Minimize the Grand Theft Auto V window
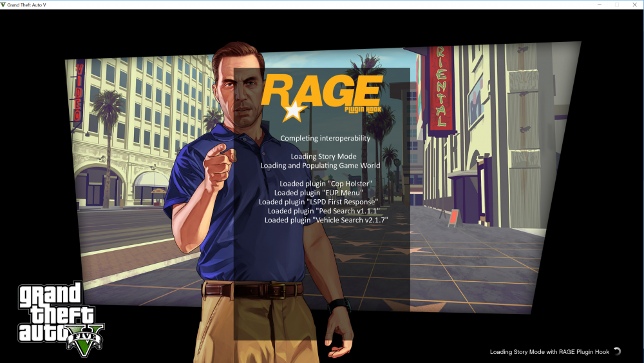Screen dimensions: 644x363 tap(599, 5)
